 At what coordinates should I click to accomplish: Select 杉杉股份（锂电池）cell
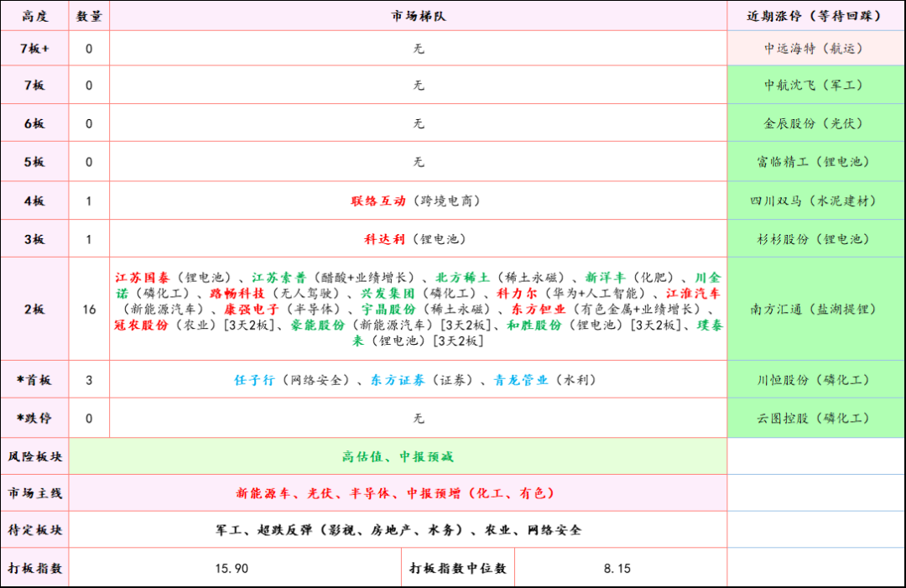tap(815, 239)
